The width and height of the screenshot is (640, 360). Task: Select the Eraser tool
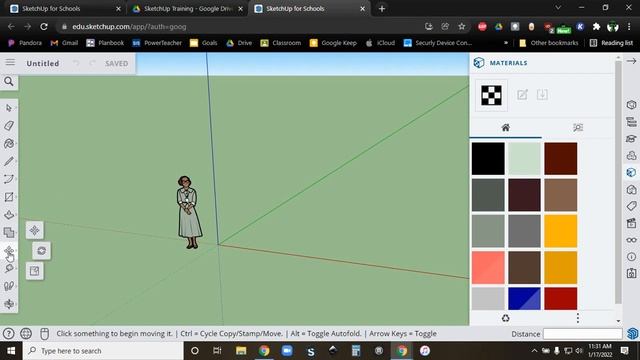(9, 126)
